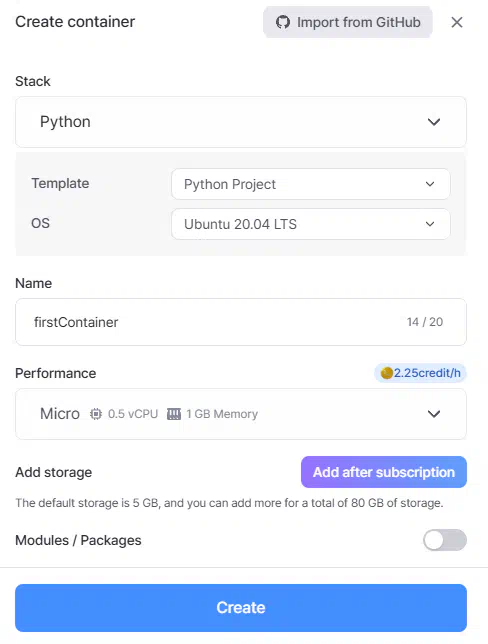Click the vCPU chip icon
488x644 pixels.
(x=96, y=414)
